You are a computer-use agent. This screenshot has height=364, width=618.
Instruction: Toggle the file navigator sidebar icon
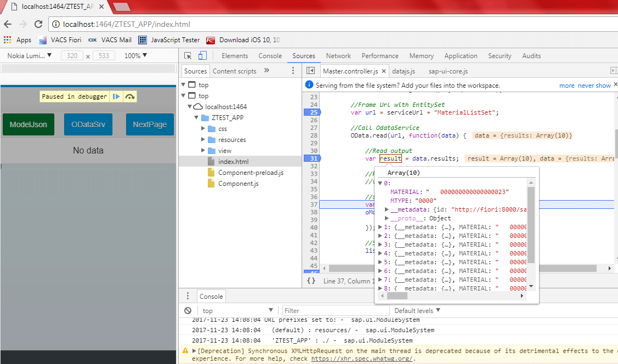point(310,71)
